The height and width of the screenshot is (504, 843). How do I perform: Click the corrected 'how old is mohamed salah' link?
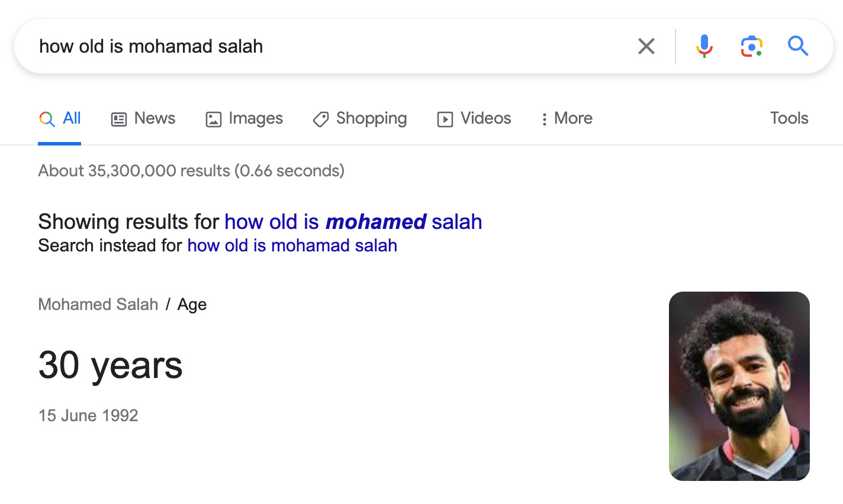(x=353, y=222)
